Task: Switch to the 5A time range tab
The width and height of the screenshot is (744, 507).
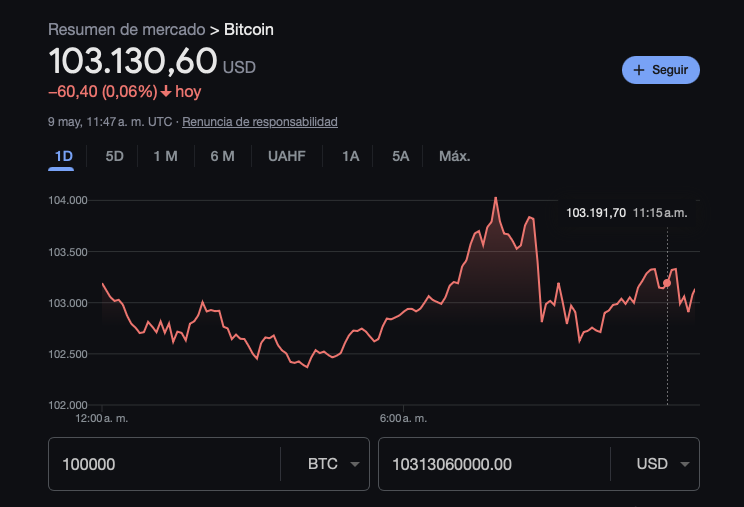Action: pyautogui.click(x=400, y=156)
